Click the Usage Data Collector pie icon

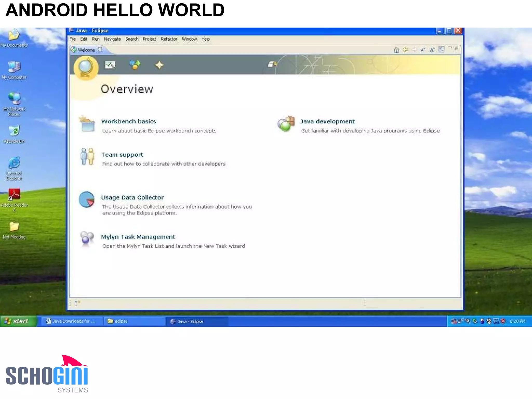[87, 199]
